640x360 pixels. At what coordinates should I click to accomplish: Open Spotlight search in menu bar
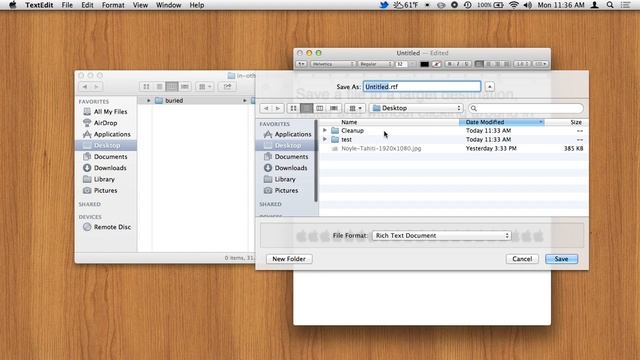point(610,5)
